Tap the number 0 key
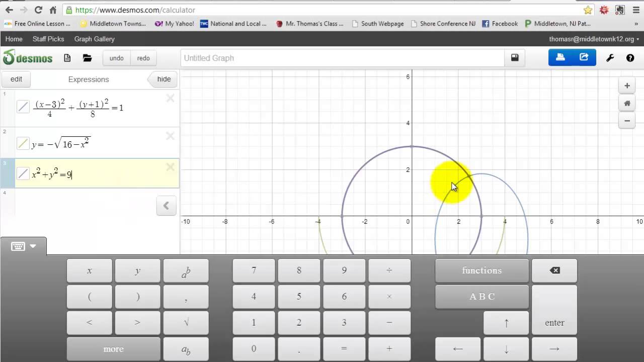Viewport: 644px width, 362px height. 254,349
